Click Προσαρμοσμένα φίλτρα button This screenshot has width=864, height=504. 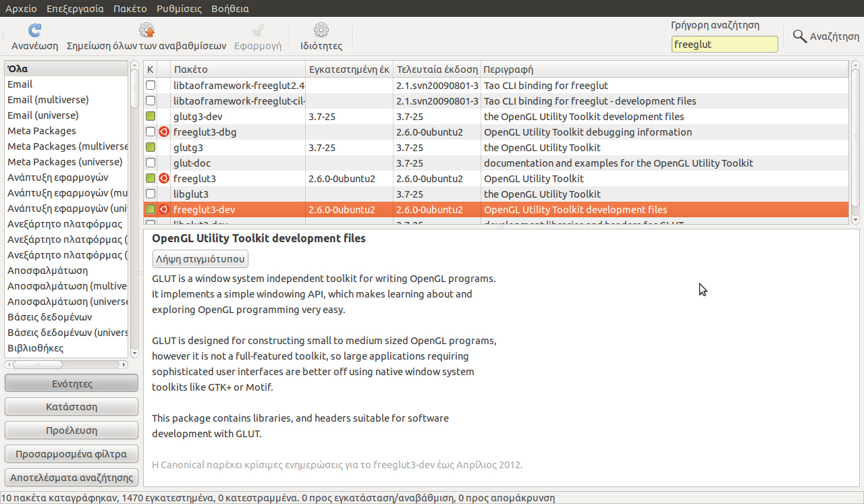click(72, 454)
